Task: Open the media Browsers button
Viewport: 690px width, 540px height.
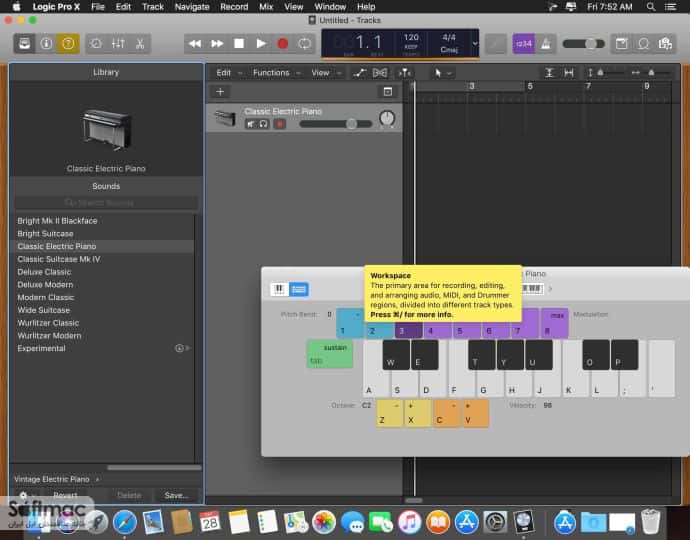Action: tap(665, 44)
